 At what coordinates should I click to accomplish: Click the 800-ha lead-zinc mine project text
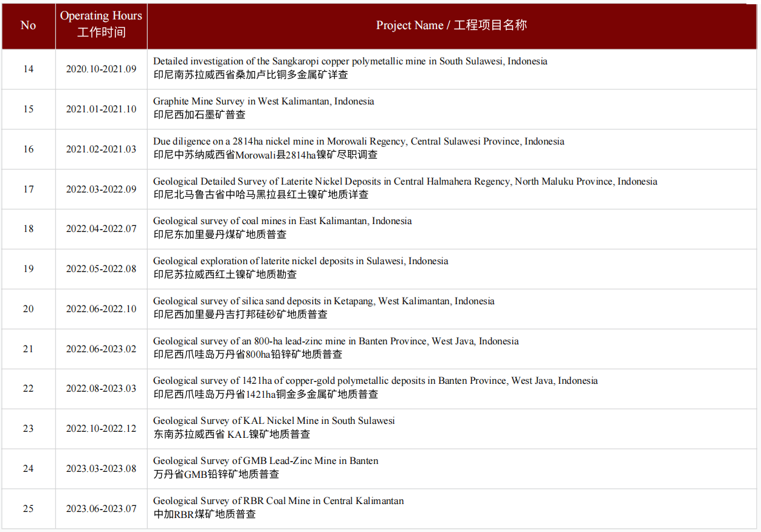(x=336, y=341)
